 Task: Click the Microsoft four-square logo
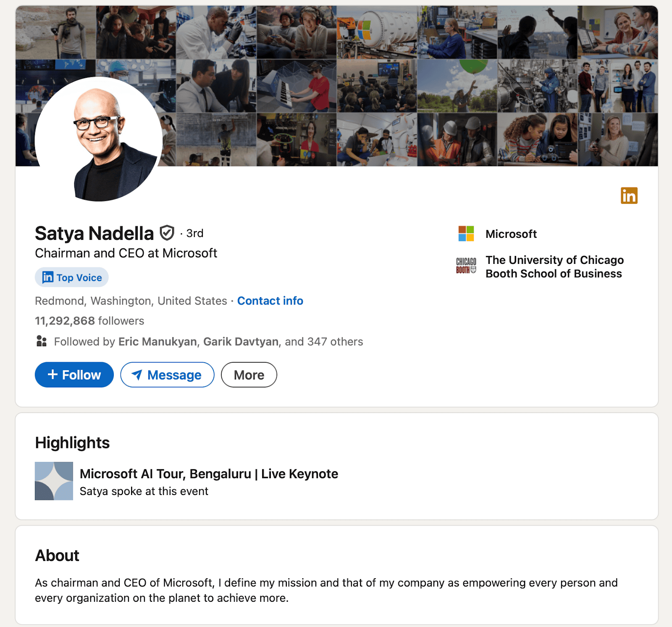point(466,234)
